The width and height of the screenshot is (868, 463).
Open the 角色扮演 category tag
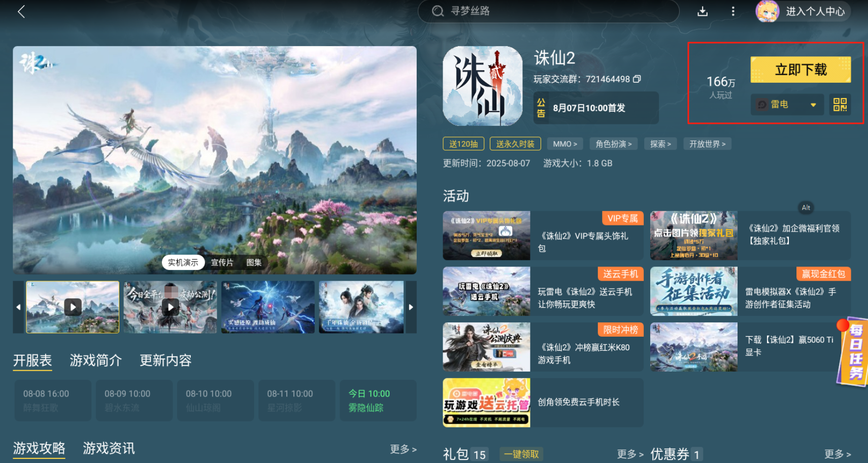click(614, 144)
